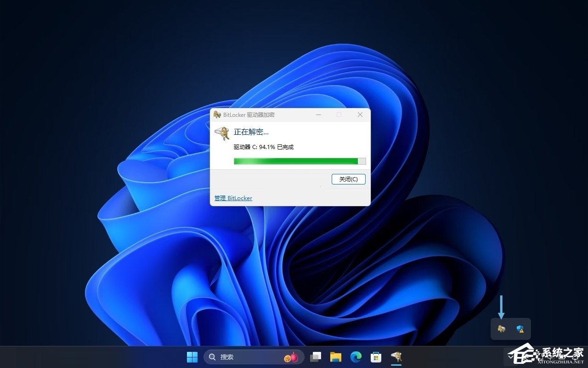Open Windows Security via the shield warning tray icon
Image resolution: width=588 pixels, height=368 pixels.
pyautogui.click(x=520, y=328)
